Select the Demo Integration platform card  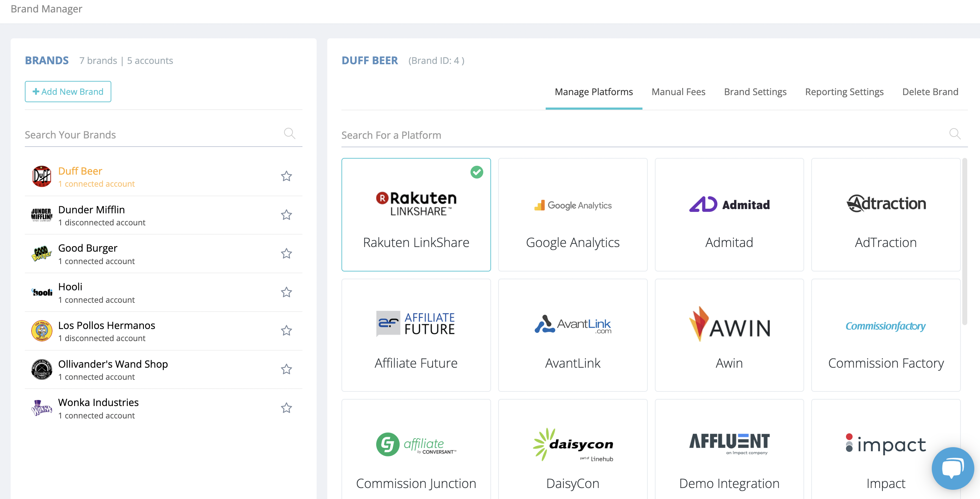coord(729,449)
